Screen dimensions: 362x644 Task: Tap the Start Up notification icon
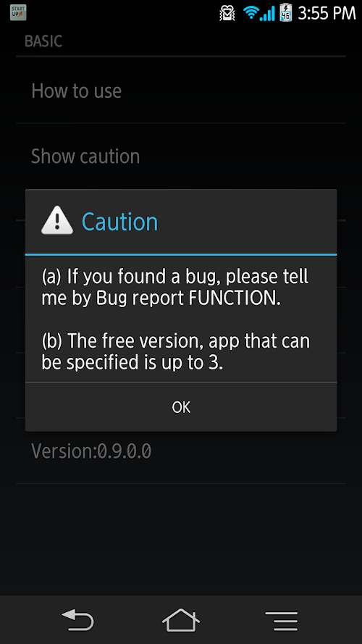coord(18,13)
